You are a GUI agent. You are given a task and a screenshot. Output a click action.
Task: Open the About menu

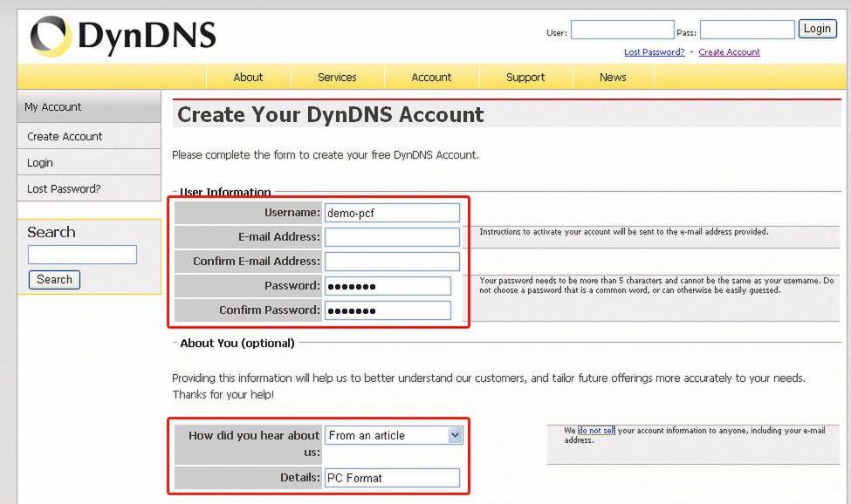pos(248,77)
